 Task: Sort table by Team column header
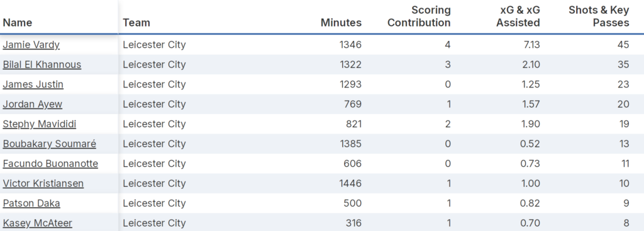pos(136,23)
